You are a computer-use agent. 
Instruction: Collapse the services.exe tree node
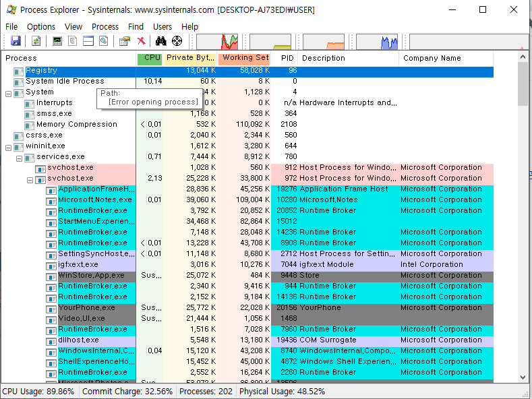[x=20, y=158]
